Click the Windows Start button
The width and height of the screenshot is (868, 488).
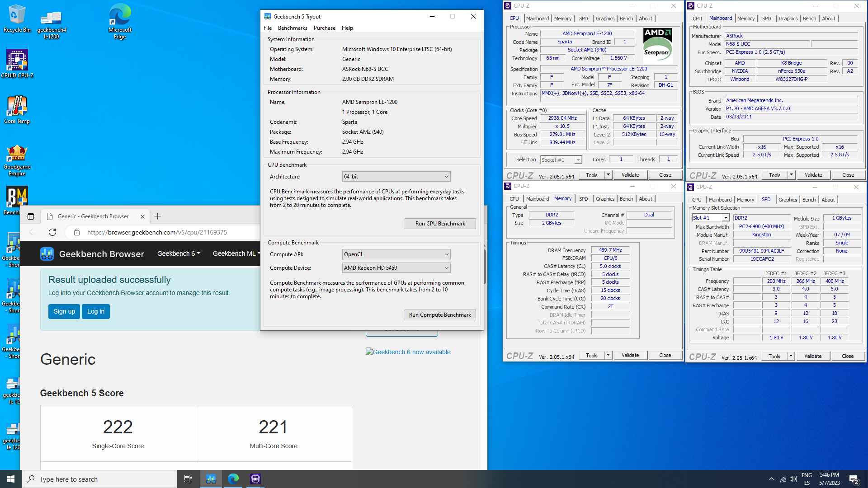point(11,479)
